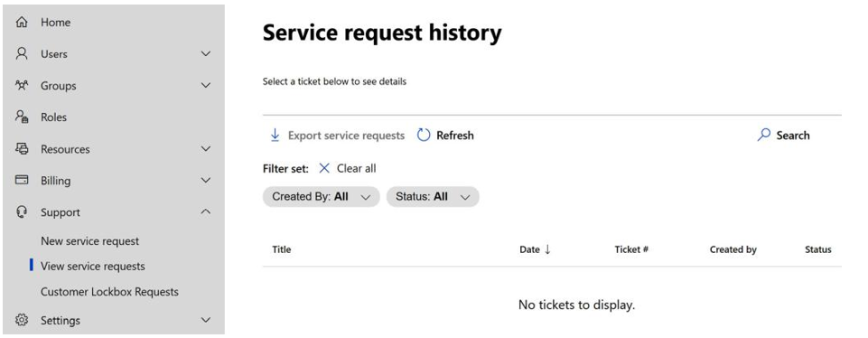Image resolution: width=868 pixels, height=338 pixels.
Task: Click the Roles icon in sidebar
Action: tap(22, 117)
